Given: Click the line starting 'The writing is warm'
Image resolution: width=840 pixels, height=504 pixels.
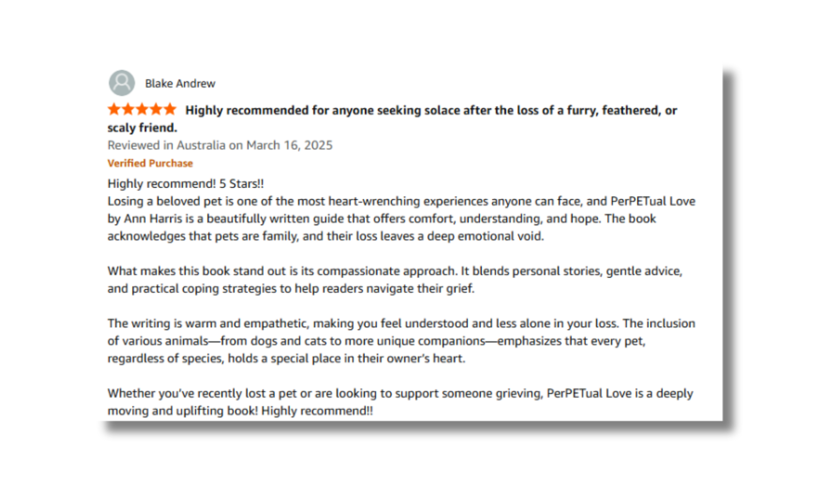Looking at the screenshot, I should [401, 323].
